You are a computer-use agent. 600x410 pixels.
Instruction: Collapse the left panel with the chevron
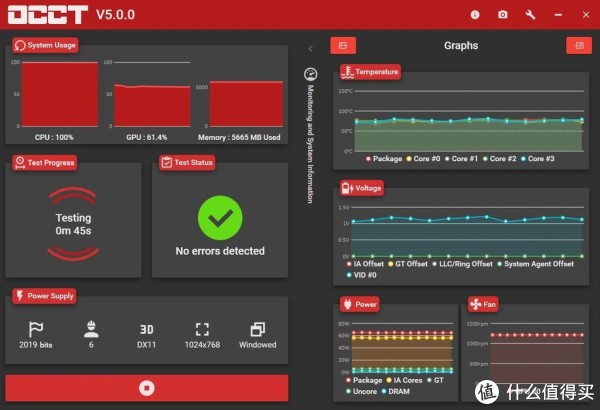[311, 48]
